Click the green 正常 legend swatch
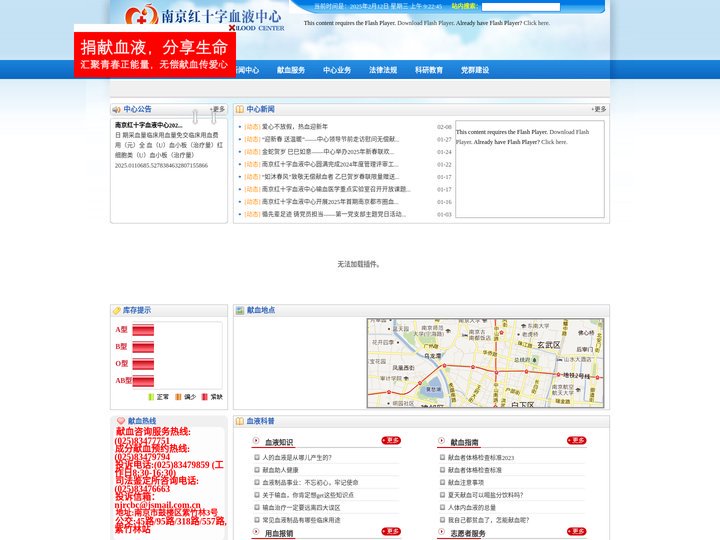720x540 pixels. [x=151, y=397]
